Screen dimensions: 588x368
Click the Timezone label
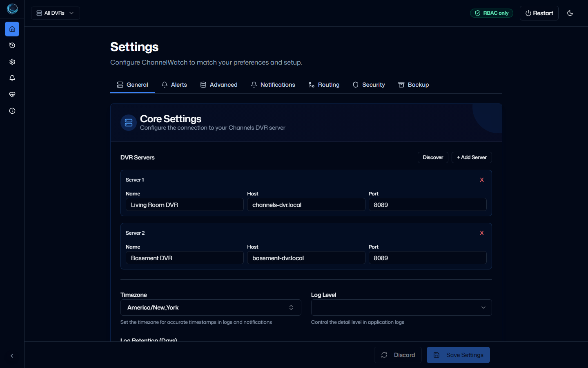[134, 295]
